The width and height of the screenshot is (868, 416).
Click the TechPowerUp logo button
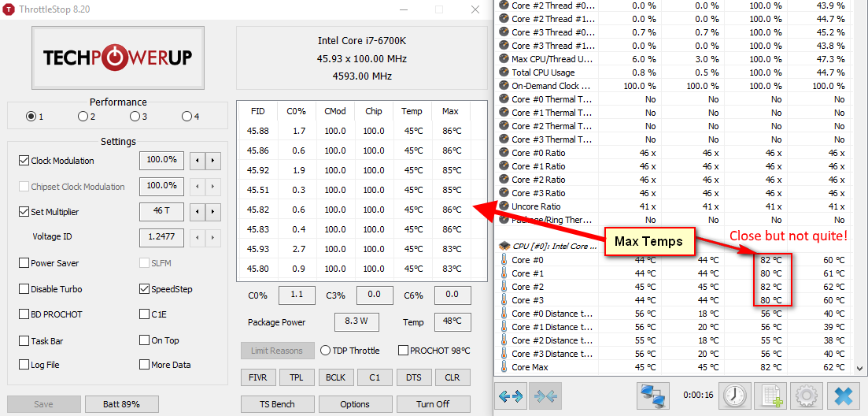click(x=117, y=58)
